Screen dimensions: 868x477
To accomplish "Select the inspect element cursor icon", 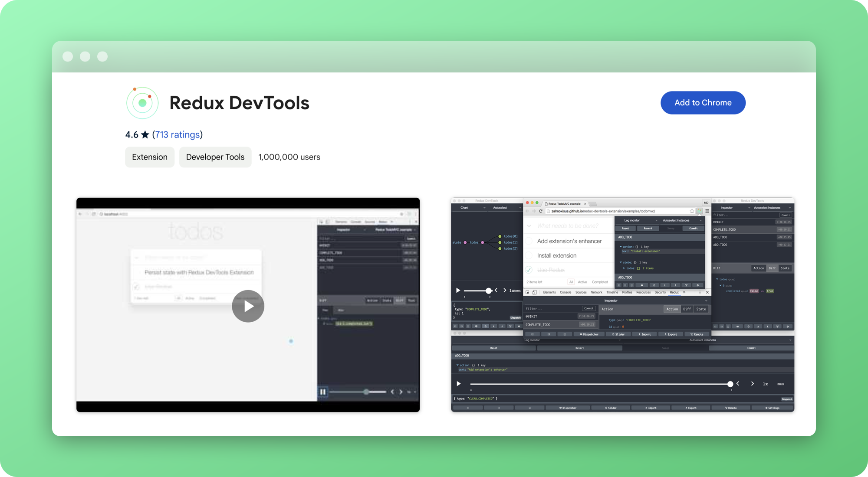I will pos(527,292).
